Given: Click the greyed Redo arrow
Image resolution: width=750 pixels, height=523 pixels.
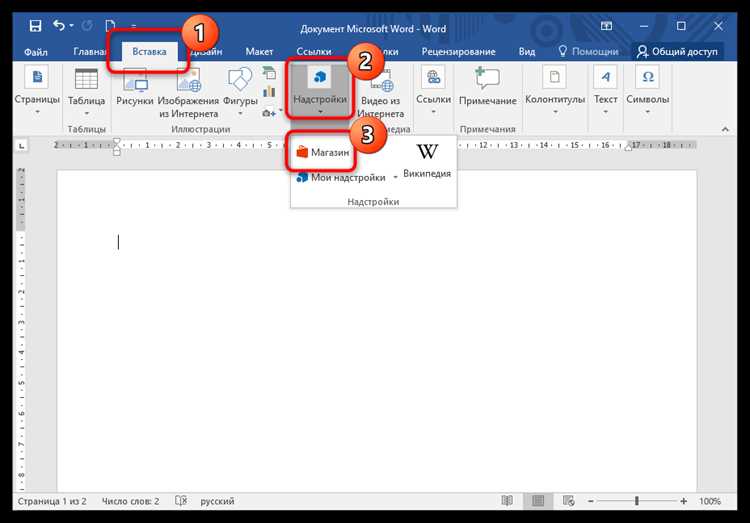Looking at the screenshot, I should pos(87,25).
